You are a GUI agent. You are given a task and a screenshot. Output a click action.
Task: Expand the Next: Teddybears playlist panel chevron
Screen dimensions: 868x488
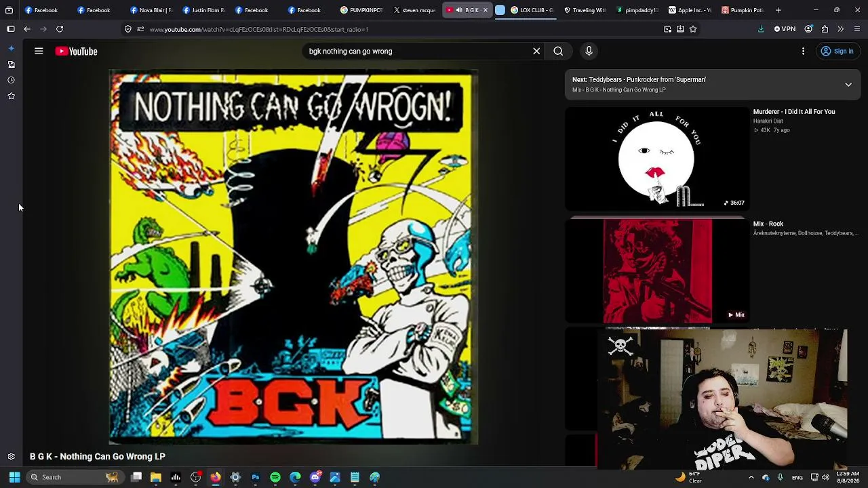pyautogui.click(x=848, y=85)
